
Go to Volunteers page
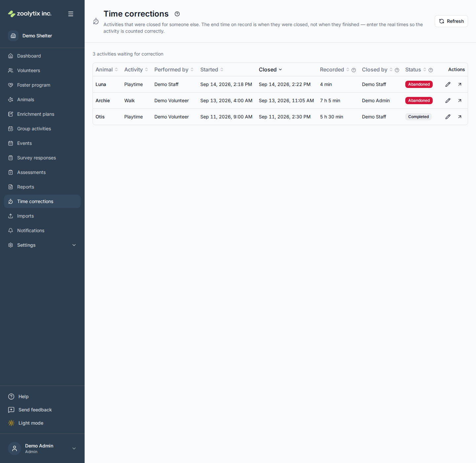click(42, 70)
